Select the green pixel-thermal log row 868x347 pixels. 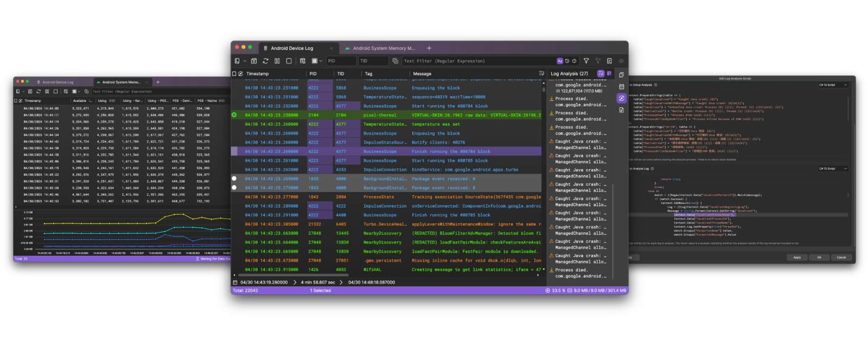[386, 115]
